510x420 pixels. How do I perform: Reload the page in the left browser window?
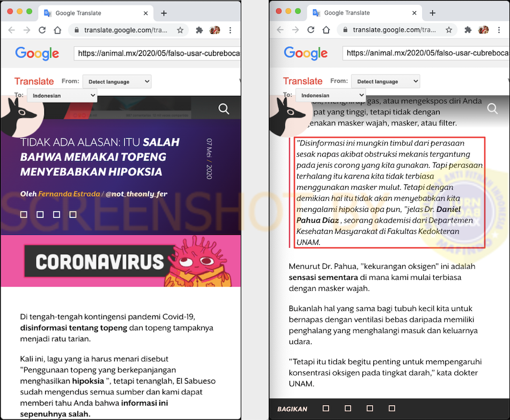42,30
